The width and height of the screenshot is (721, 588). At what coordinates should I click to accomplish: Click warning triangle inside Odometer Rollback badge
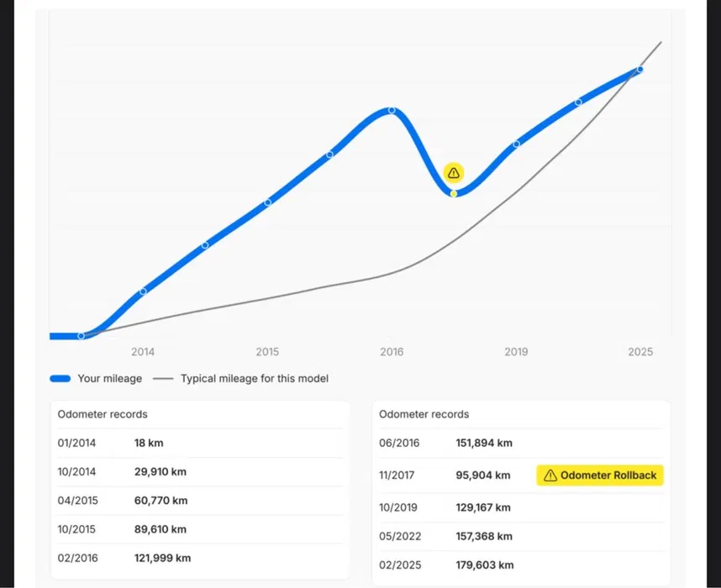[x=550, y=475]
